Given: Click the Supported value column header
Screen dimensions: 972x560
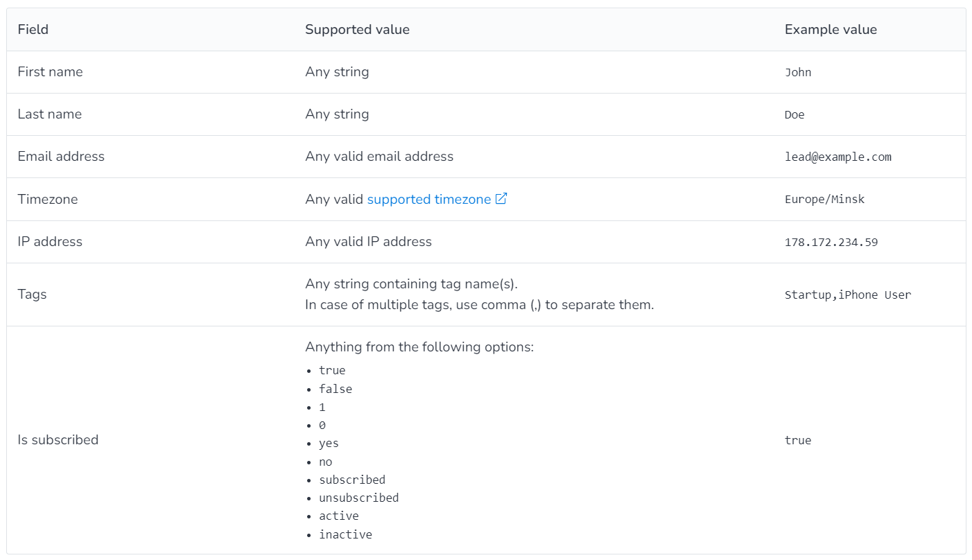Looking at the screenshot, I should (357, 30).
